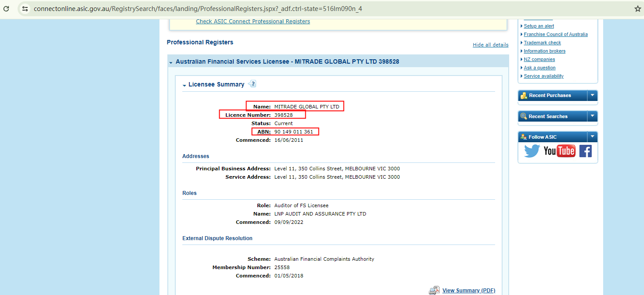The width and height of the screenshot is (644, 295).
Task: Open the Information brokers link
Action: (x=545, y=51)
